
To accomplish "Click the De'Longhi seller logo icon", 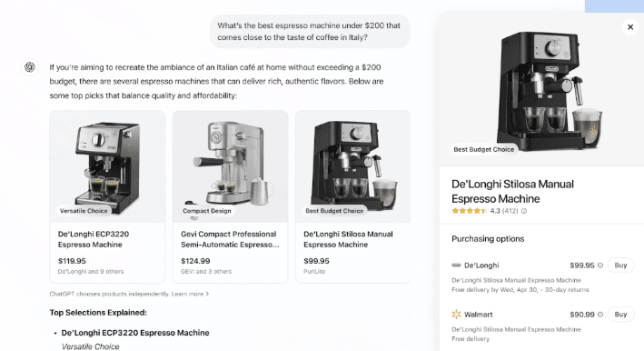I will (x=456, y=266).
